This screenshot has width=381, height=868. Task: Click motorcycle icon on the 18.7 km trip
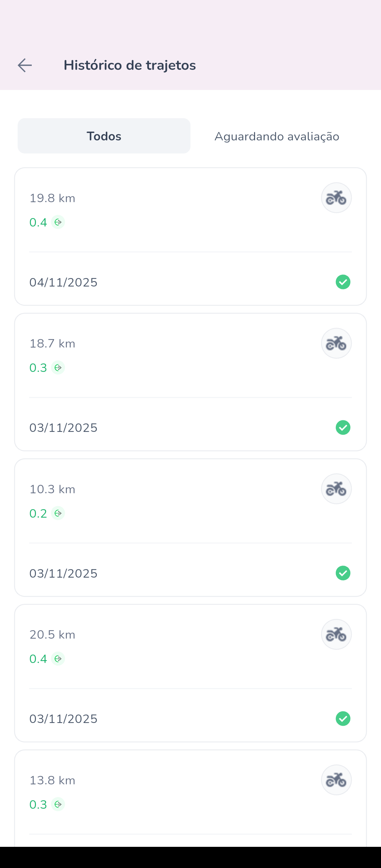click(336, 343)
